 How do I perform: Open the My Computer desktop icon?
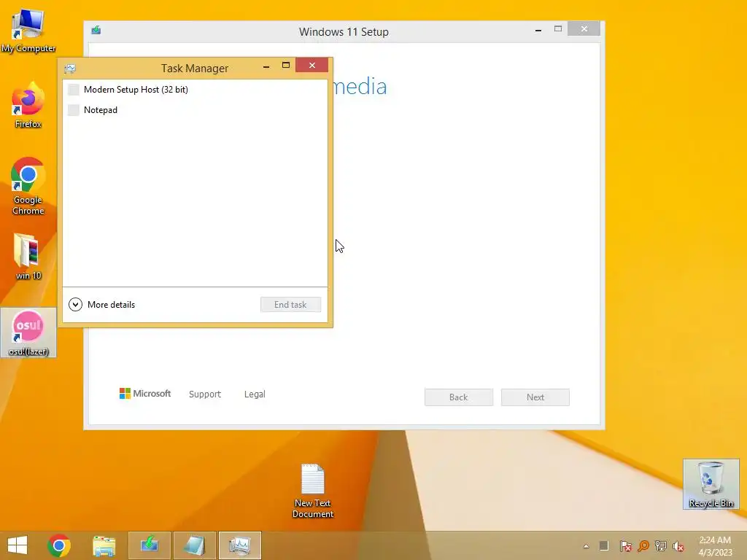click(x=28, y=30)
